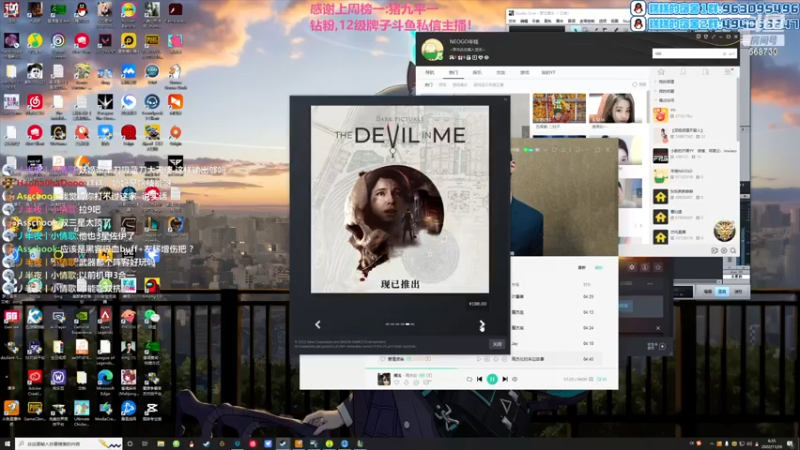800x450 pixels.
Task: Open the 热门 tab in YY window
Action: (453, 72)
